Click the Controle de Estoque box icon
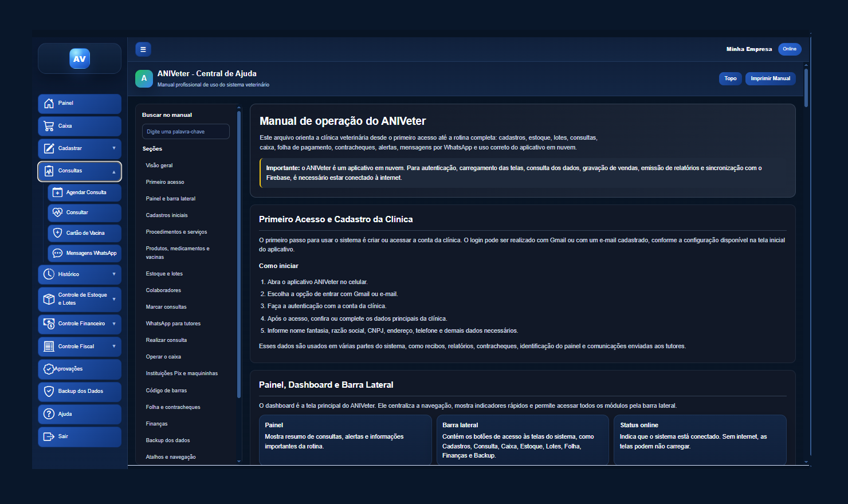Screen dimensions: 848x504 [49, 299]
